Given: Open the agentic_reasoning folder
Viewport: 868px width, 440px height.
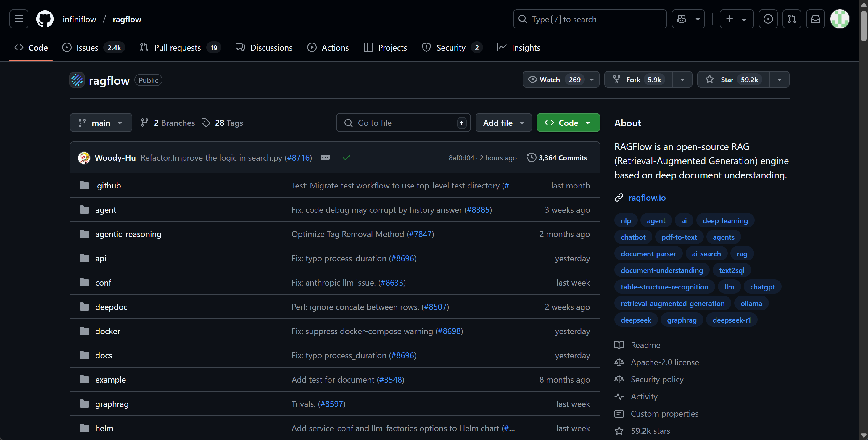Looking at the screenshot, I should point(128,234).
